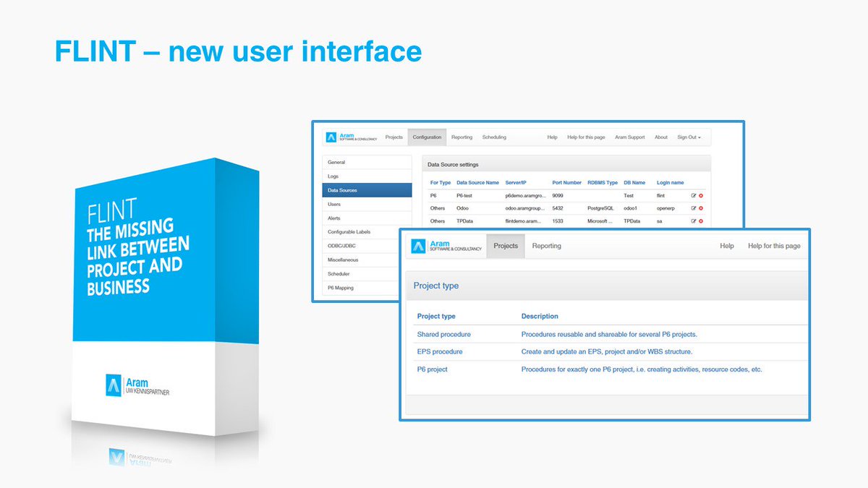
Task: Delete the Odoo data source row
Action: (x=701, y=208)
